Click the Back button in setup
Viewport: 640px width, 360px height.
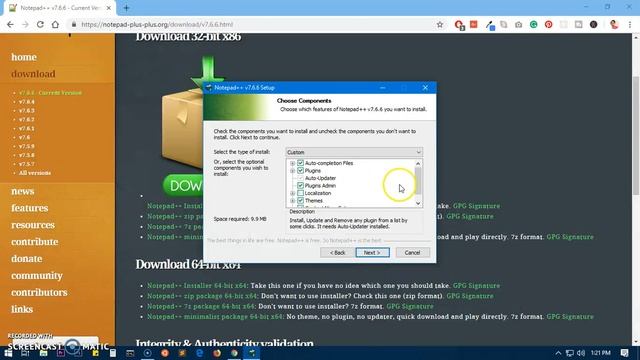pos(338,253)
